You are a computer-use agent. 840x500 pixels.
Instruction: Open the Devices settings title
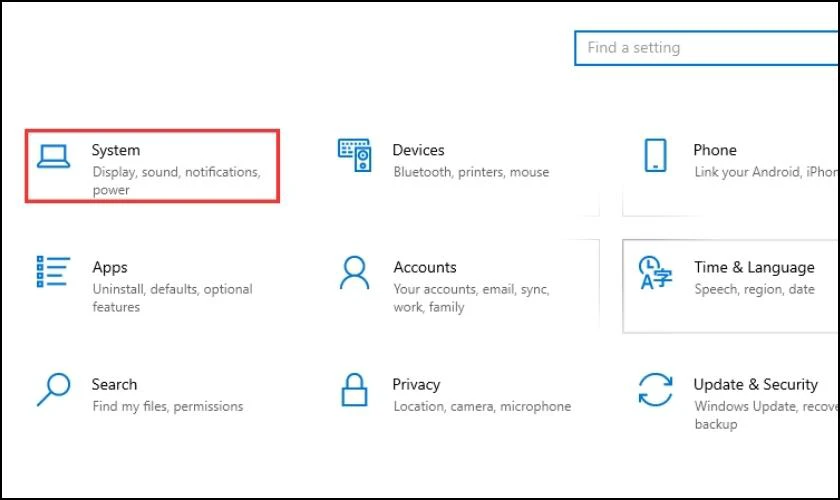(x=418, y=150)
